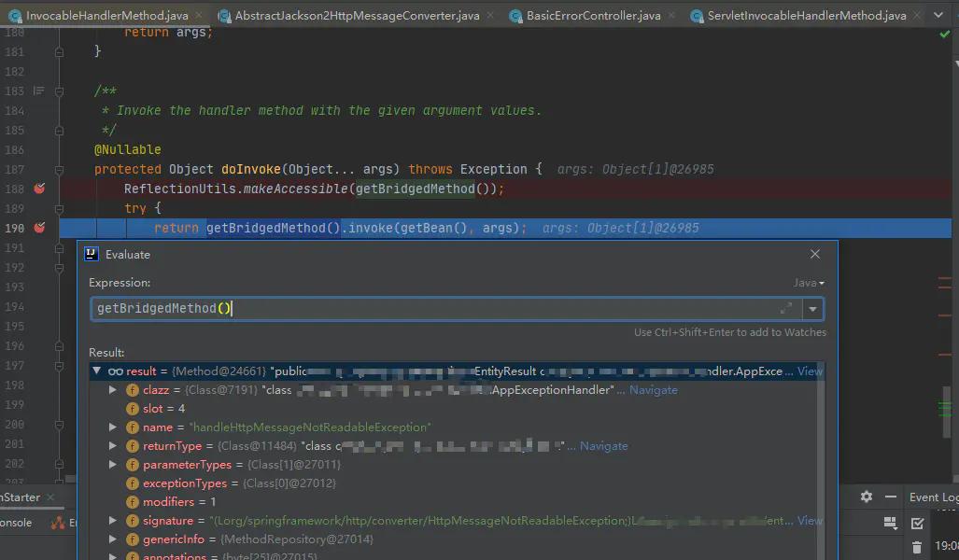
Task: Click the field icon of the clazz row
Action: (x=132, y=390)
